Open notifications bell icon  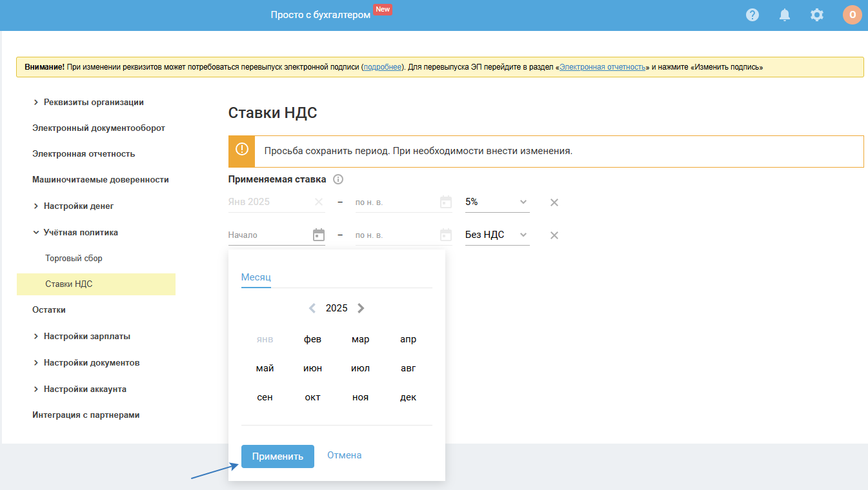point(785,15)
